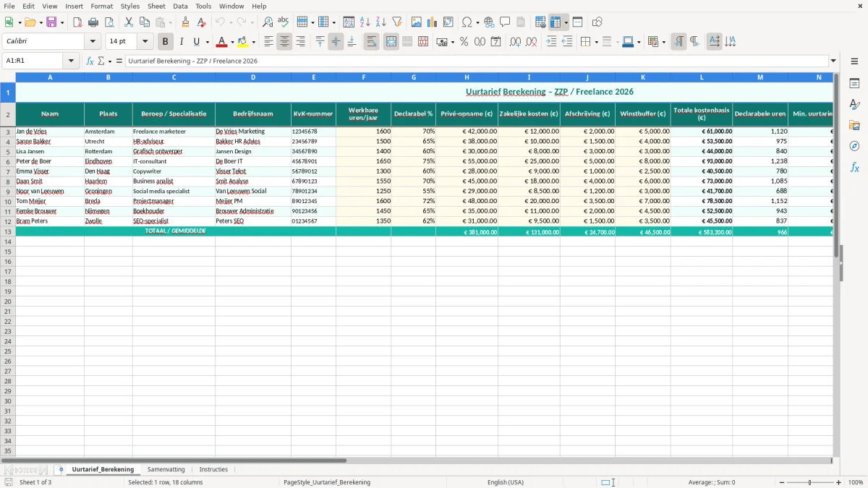The image size is (868, 488).
Task: Toggle Center Vertically alignment
Action: pyautogui.click(x=336, y=42)
